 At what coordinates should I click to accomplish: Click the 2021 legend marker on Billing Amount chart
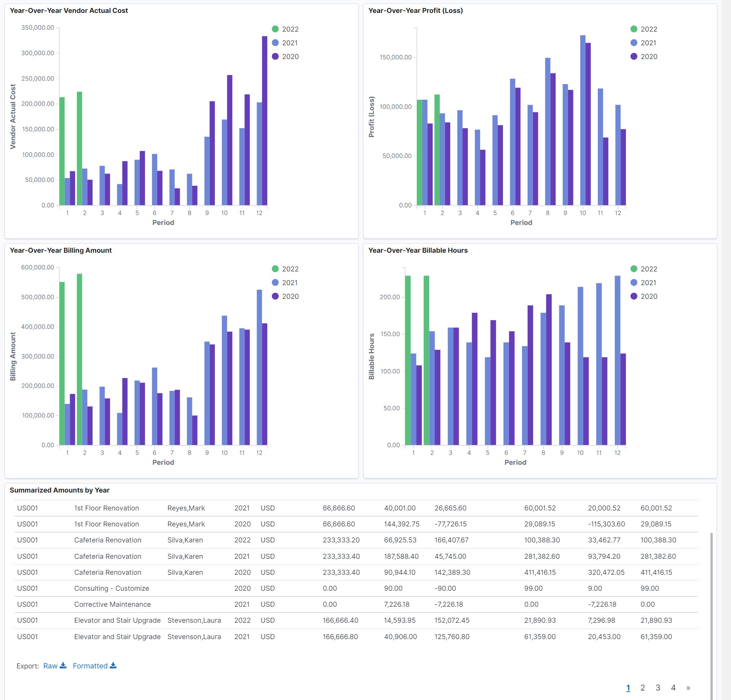point(275,282)
